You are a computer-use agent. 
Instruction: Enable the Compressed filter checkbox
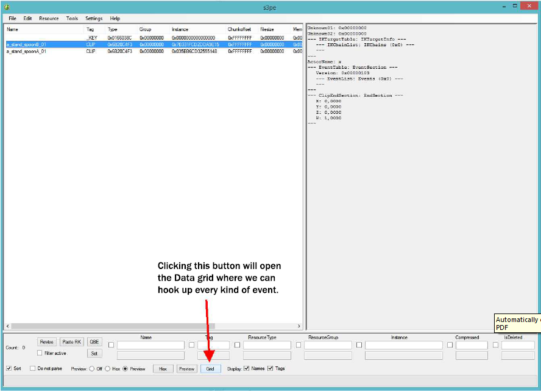coord(450,345)
